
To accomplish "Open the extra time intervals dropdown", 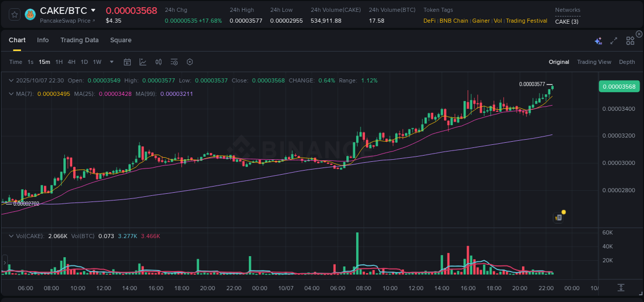I will coord(111,61).
